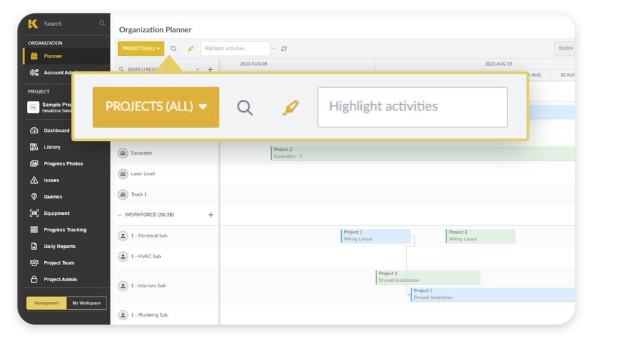
Task: Select Project 1 Wiring Layout bar
Action: tap(375, 236)
